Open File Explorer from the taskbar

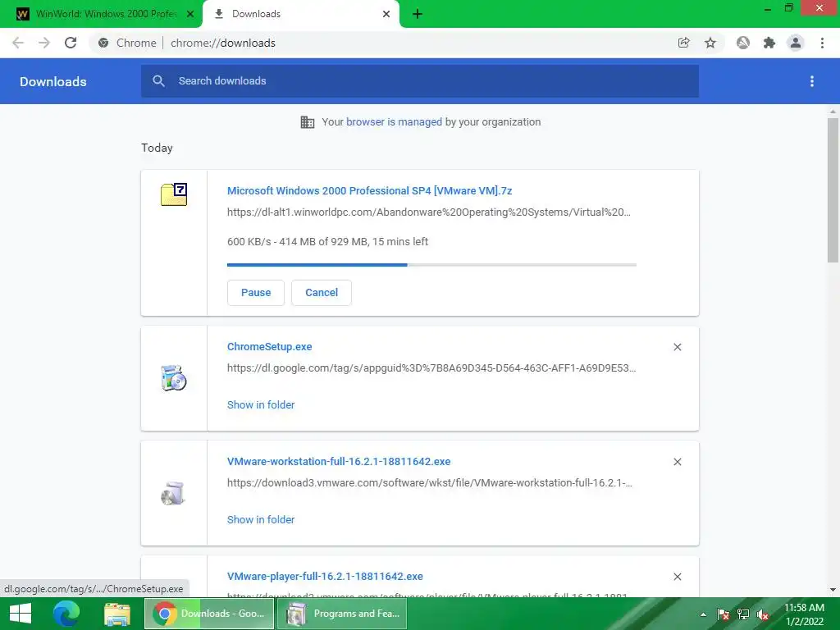(117, 614)
